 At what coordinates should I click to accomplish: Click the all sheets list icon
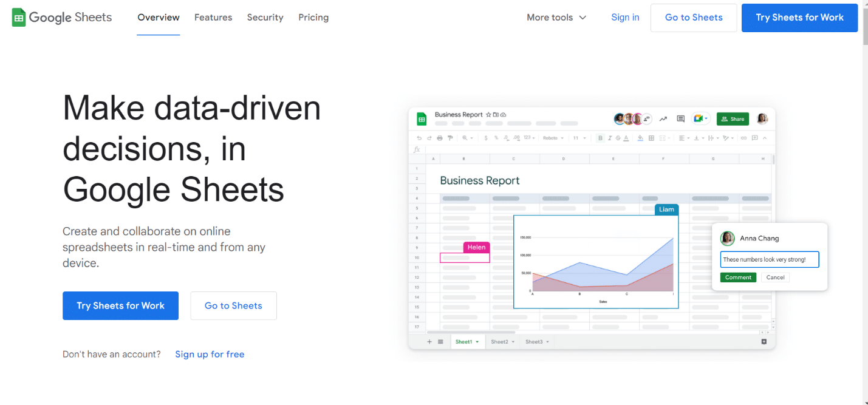point(440,342)
